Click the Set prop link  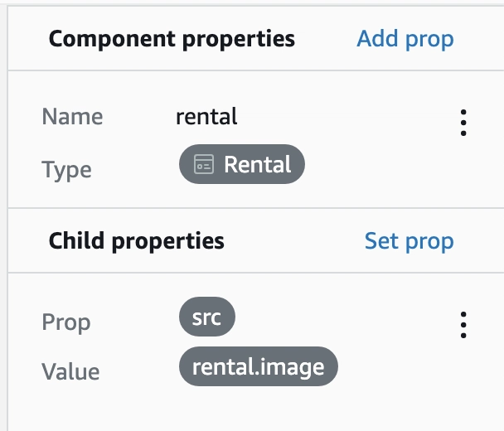(x=409, y=241)
